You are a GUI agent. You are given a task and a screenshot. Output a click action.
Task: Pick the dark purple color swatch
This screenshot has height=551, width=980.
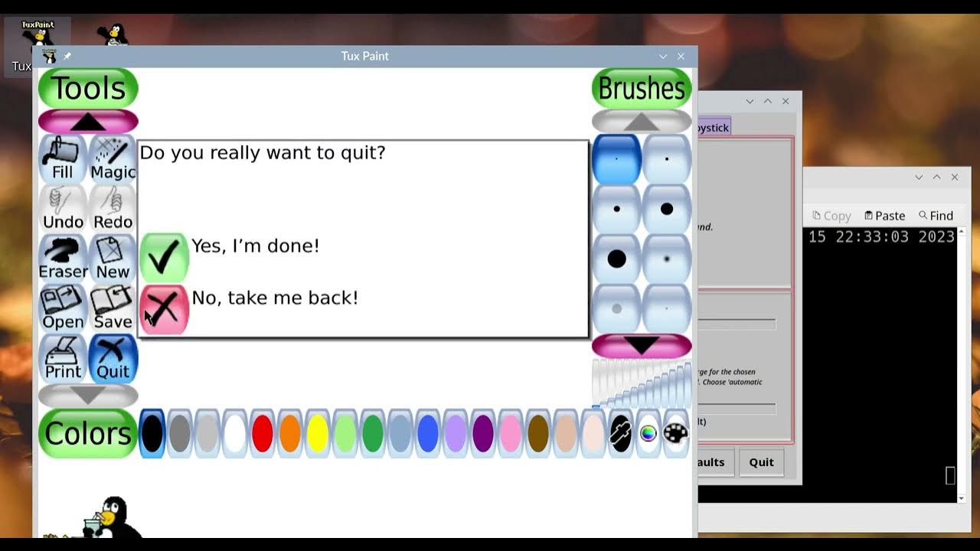click(x=483, y=434)
